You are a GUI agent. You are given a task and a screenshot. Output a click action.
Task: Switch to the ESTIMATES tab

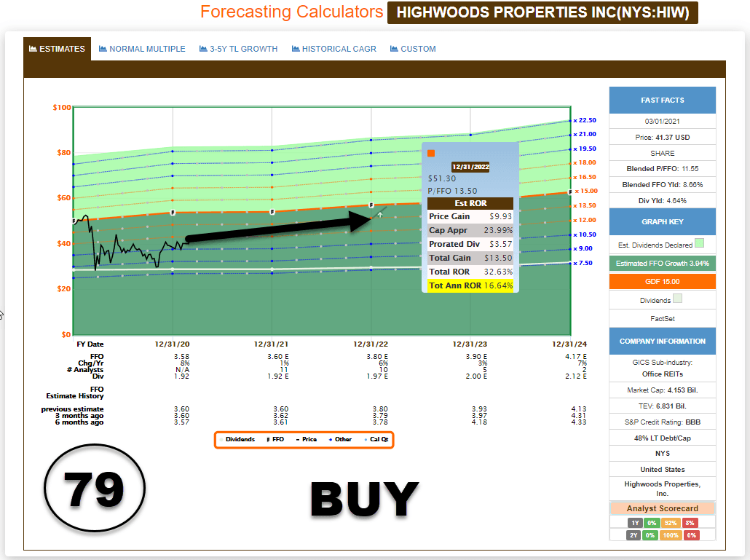tap(57, 49)
